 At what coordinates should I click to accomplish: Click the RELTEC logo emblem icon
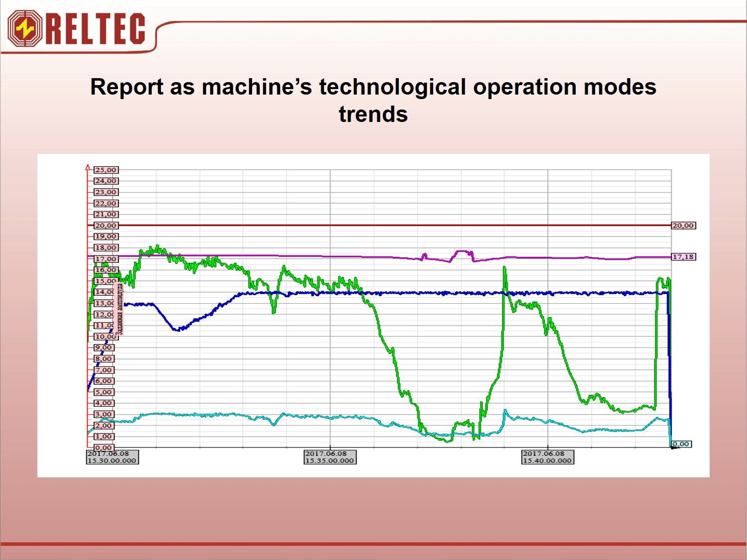(x=25, y=29)
